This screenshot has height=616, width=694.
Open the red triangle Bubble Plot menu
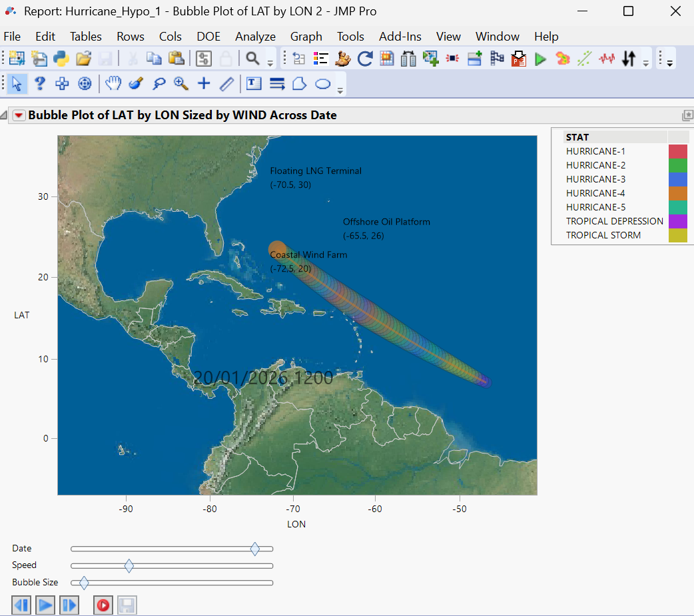(18, 115)
